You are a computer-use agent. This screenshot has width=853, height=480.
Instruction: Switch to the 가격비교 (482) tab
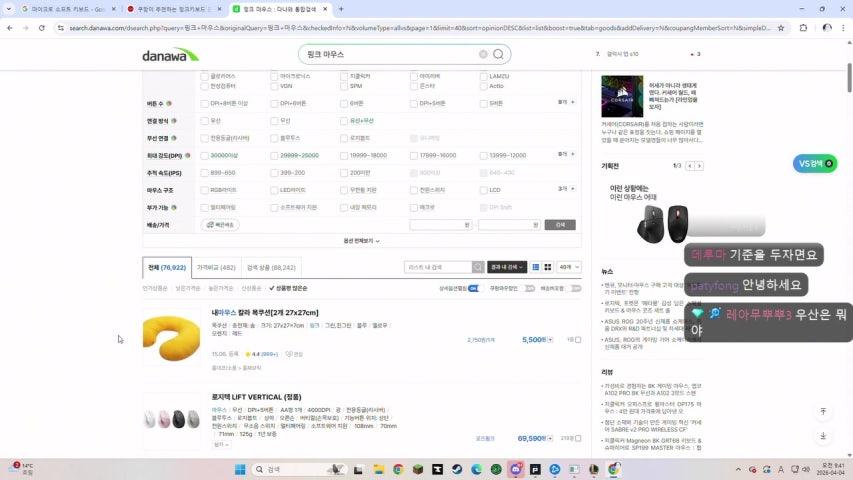216,267
